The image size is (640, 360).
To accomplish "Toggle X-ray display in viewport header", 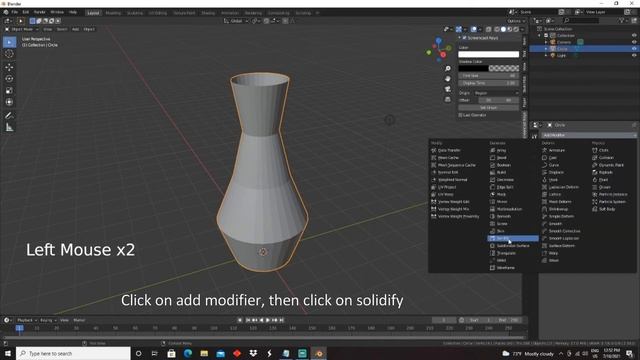I will click(489, 29).
